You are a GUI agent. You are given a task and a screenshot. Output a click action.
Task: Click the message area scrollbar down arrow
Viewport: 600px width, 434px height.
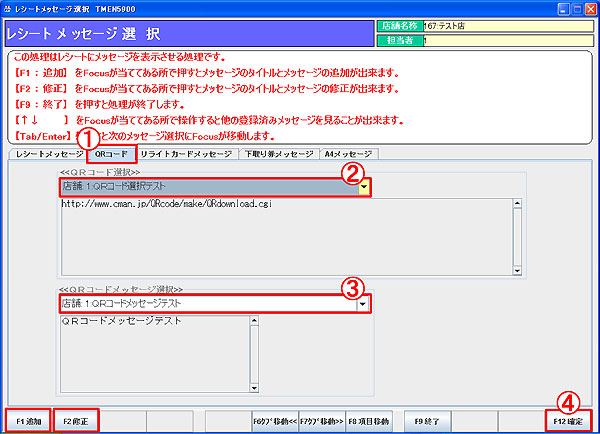pos(254,388)
